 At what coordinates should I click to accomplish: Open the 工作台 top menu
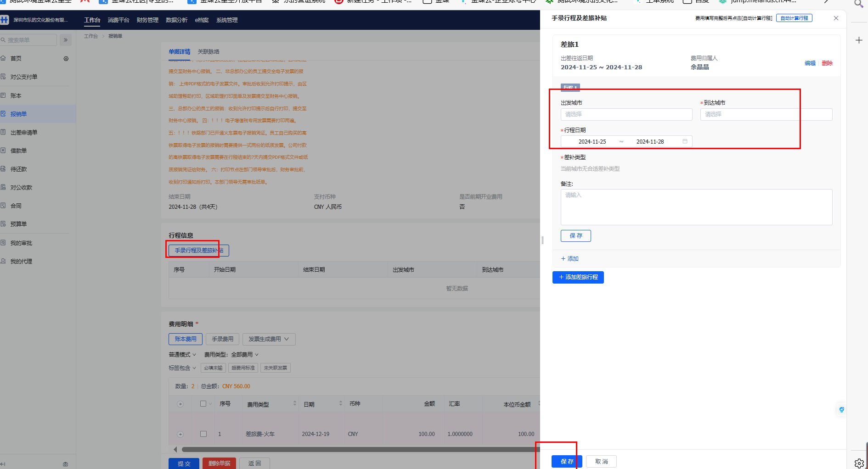[92, 20]
